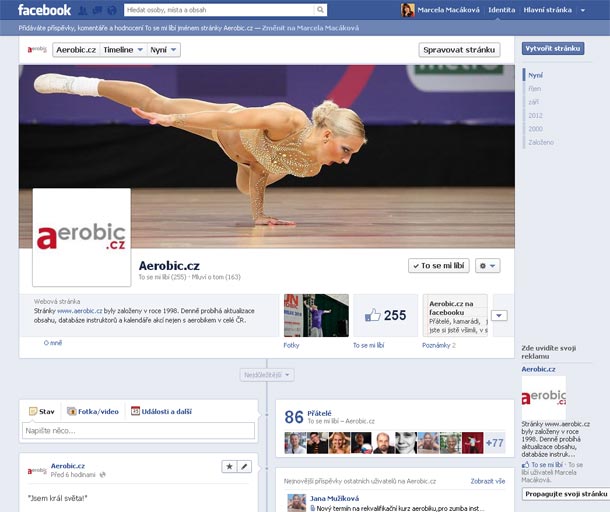The height and width of the screenshot is (512, 610).
Task: Jump to 2000 on the timeline
Action: (x=535, y=129)
